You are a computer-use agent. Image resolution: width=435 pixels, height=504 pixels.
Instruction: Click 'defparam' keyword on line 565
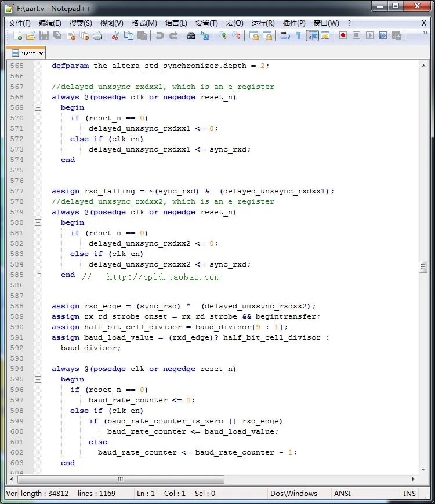click(x=70, y=66)
